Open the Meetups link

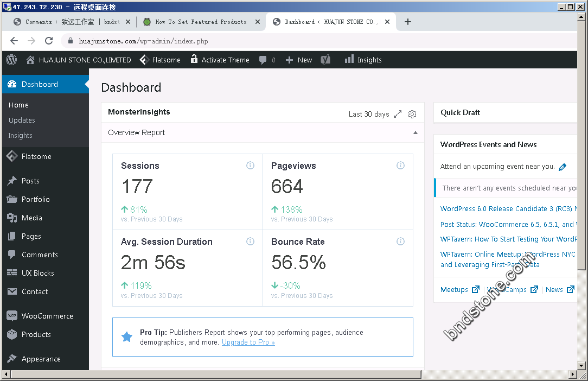pos(460,289)
